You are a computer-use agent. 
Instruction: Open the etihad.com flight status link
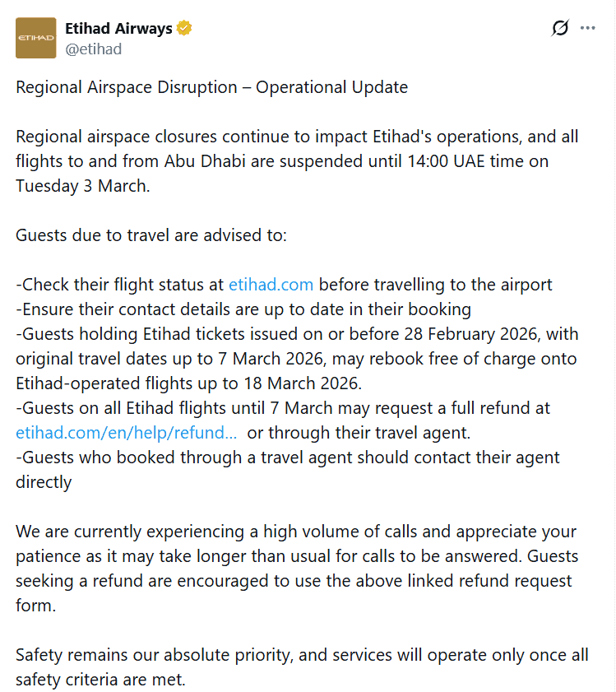tap(271, 284)
